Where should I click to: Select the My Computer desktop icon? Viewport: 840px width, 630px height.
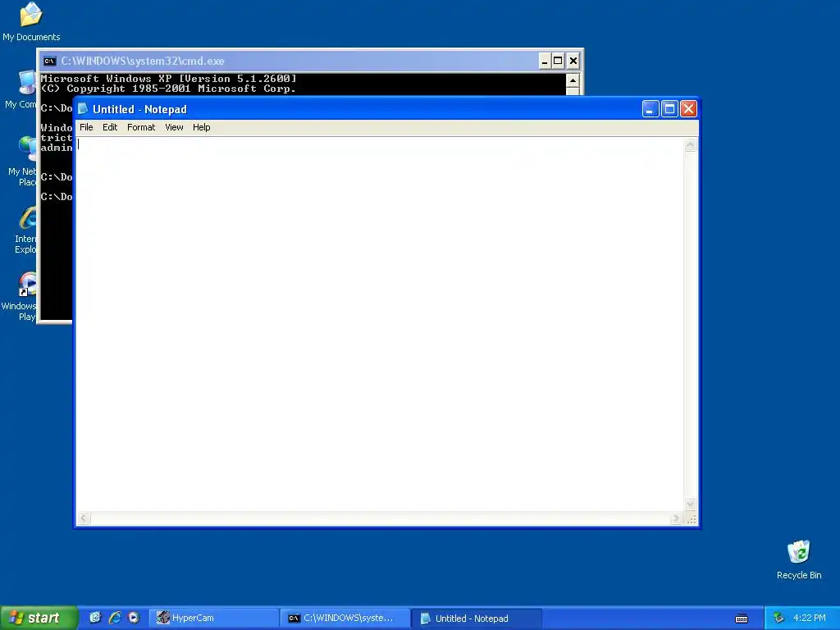click(21, 89)
